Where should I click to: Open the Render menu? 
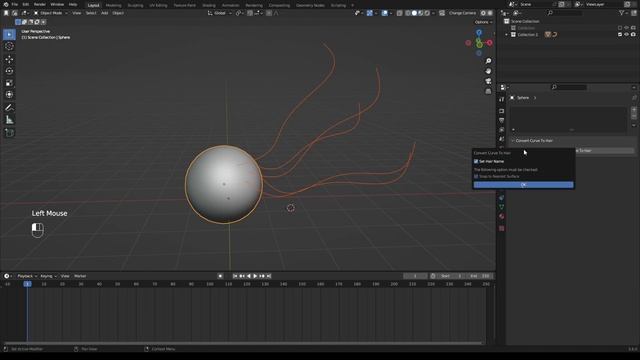coord(40,4)
